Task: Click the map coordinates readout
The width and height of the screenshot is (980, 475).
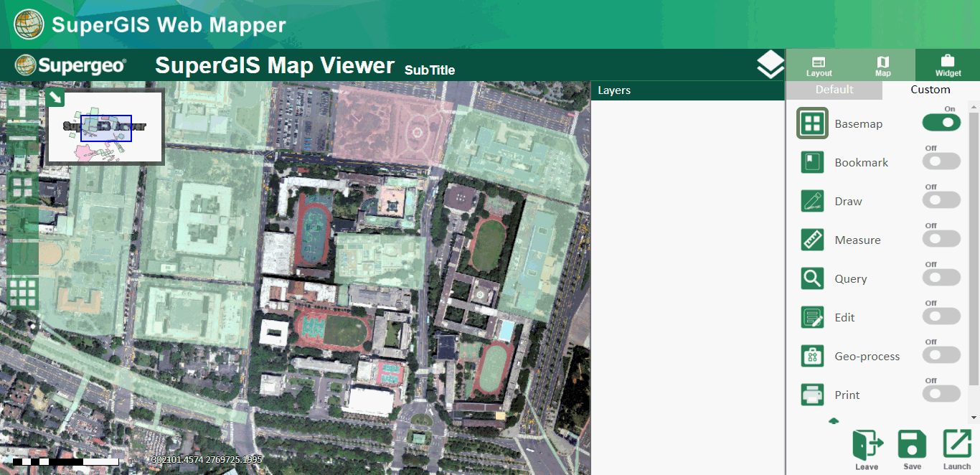Action: click(207, 459)
